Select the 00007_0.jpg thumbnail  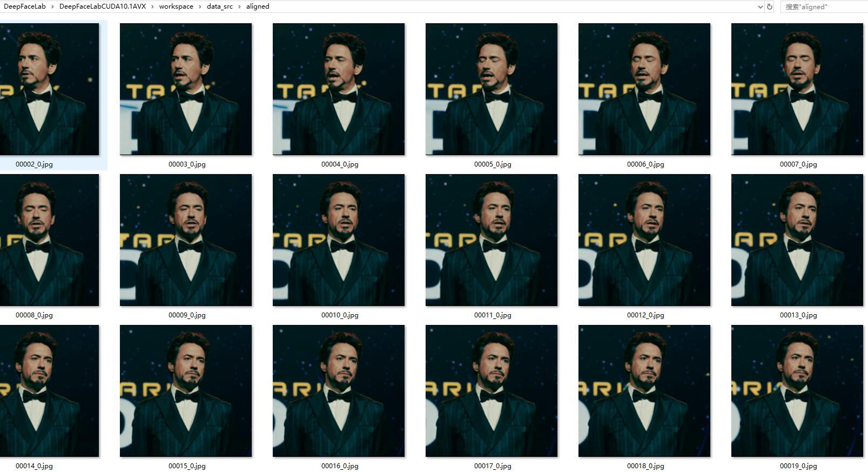pyautogui.click(x=797, y=89)
